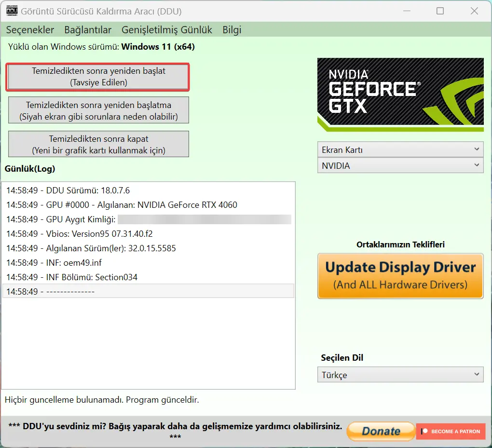Click the DDU app icon in title bar

(x=12, y=11)
